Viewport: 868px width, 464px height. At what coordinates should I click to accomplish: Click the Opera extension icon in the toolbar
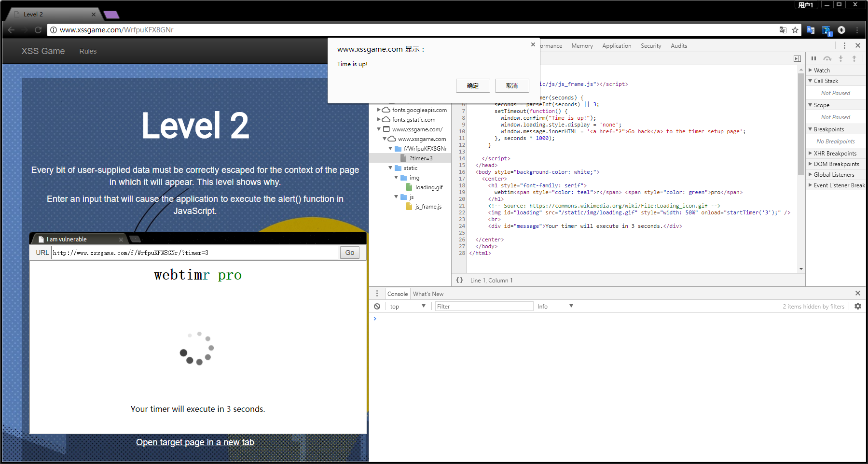click(842, 30)
